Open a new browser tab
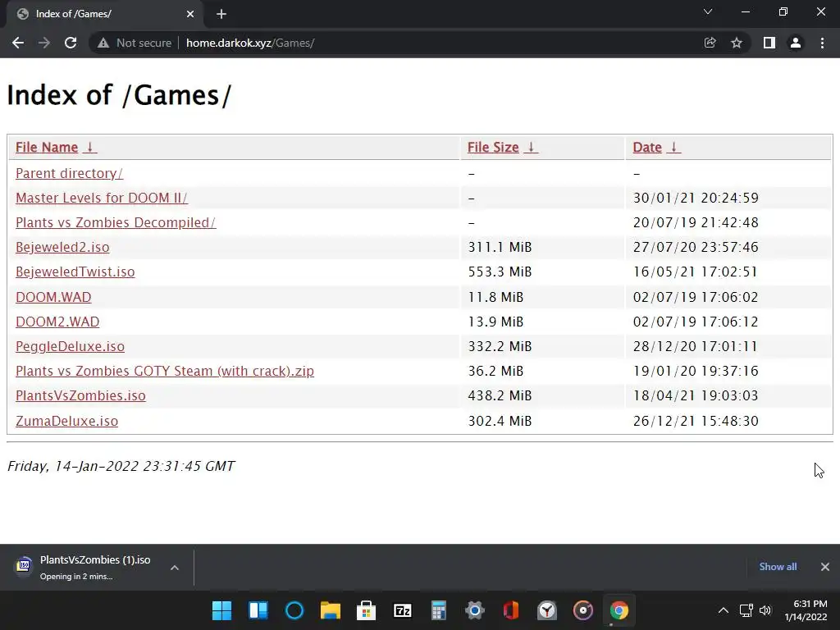 point(221,15)
